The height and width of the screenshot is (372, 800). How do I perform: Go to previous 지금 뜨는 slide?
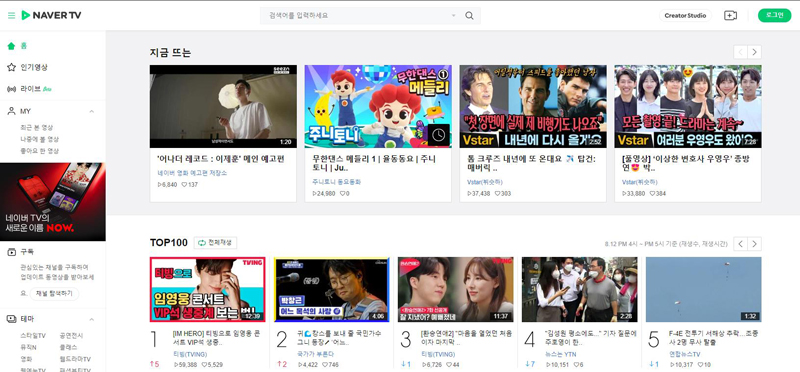[740, 52]
